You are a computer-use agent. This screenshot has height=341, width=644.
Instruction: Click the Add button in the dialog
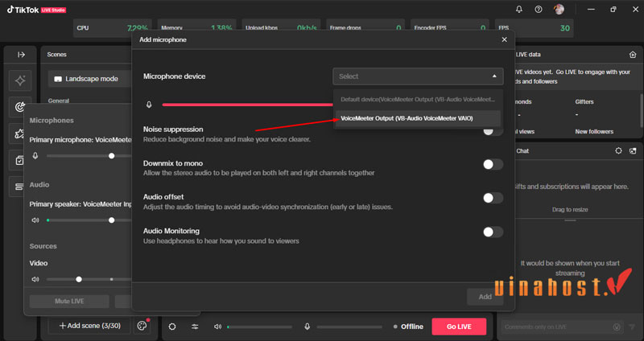[x=485, y=297]
